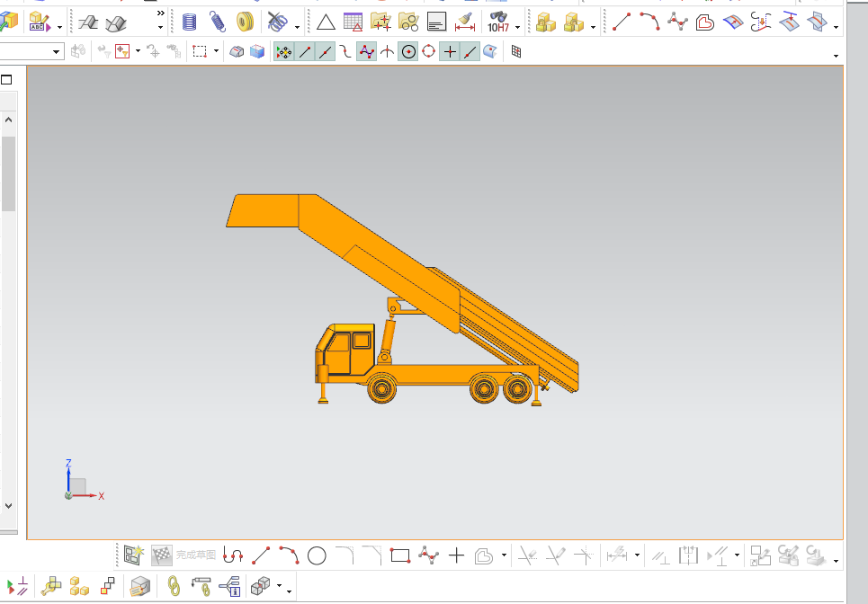This screenshot has height=604, width=868.
Task: Select the Studio Spline sketch tool
Action: 428,555
